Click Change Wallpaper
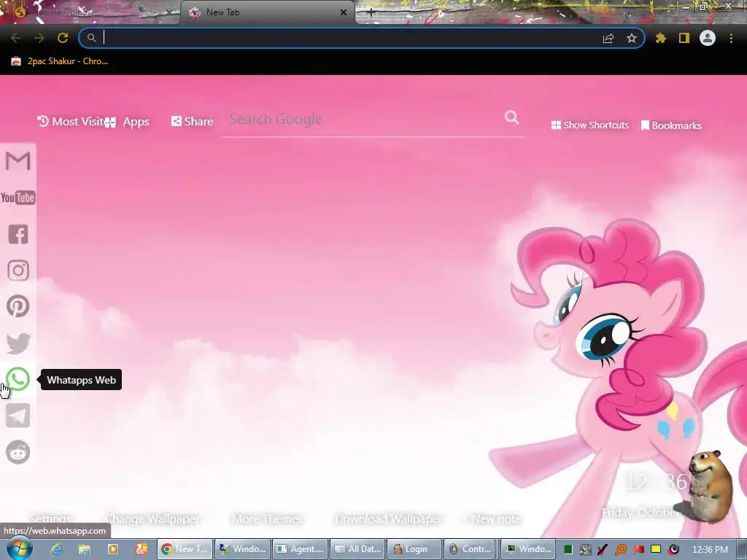Screen dimensions: 747x560 click(x=152, y=518)
